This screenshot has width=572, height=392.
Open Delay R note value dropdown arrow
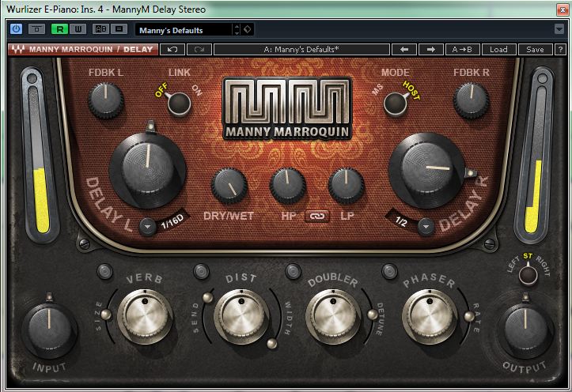(x=426, y=227)
